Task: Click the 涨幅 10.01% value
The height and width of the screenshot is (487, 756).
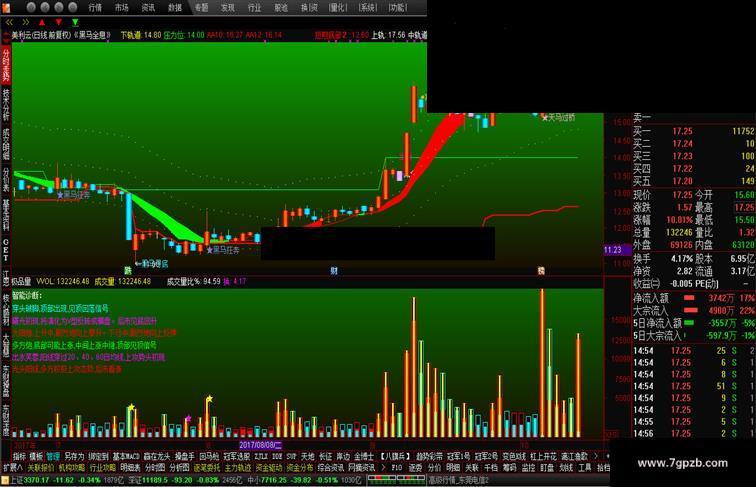Action: tap(679, 220)
